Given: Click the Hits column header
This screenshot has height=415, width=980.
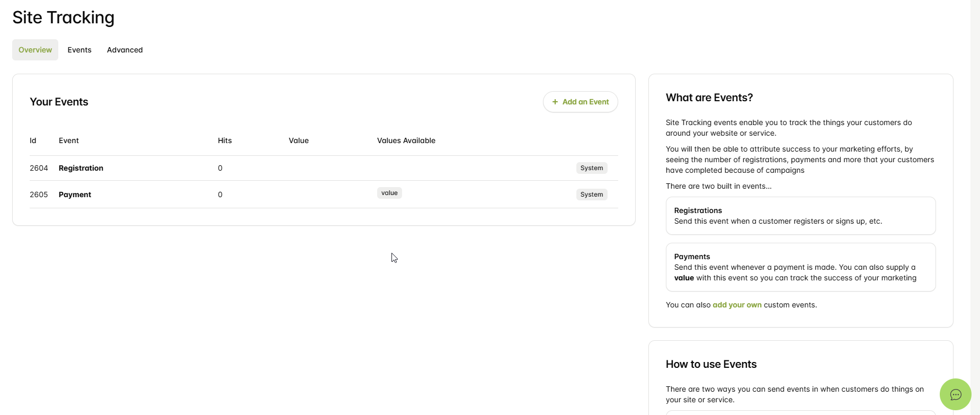Looking at the screenshot, I should (x=225, y=140).
